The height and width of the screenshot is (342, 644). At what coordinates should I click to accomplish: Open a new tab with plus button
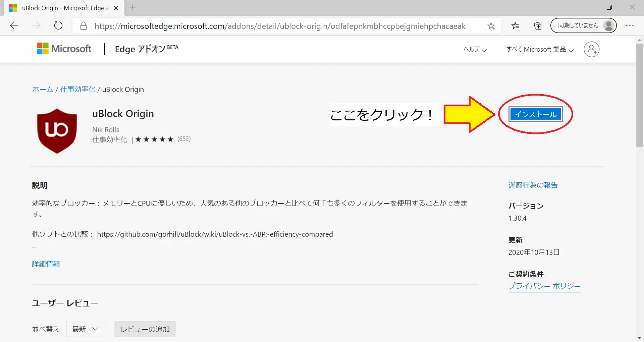pyautogui.click(x=132, y=7)
